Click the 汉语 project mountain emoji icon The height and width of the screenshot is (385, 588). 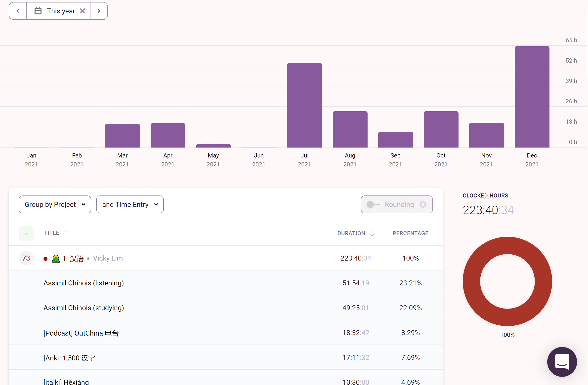[x=56, y=259]
